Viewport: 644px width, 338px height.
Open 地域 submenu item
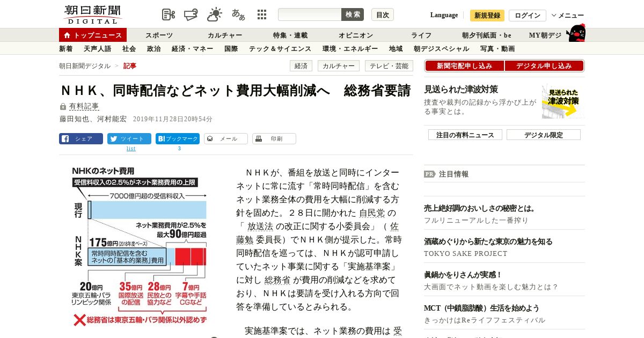coord(396,49)
